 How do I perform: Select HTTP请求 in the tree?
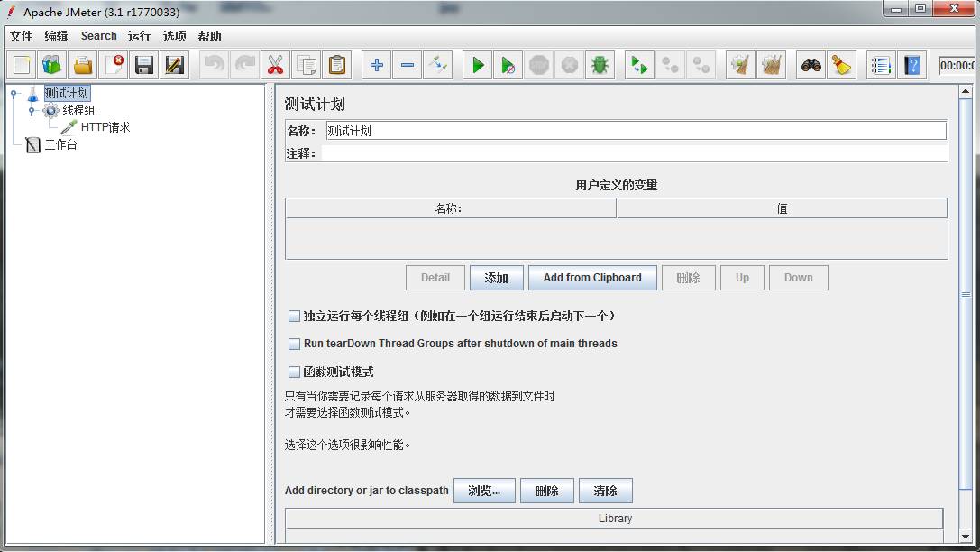click(105, 127)
